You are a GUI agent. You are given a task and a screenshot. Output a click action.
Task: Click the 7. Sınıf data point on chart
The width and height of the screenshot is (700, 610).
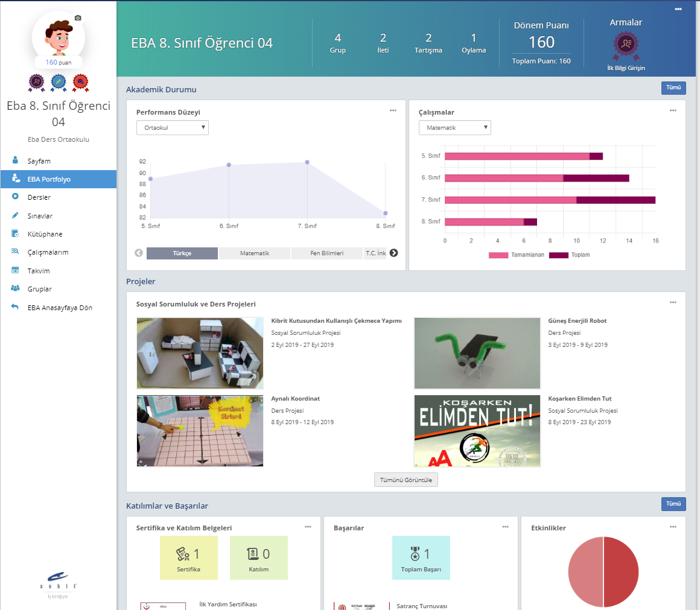coord(307,162)
